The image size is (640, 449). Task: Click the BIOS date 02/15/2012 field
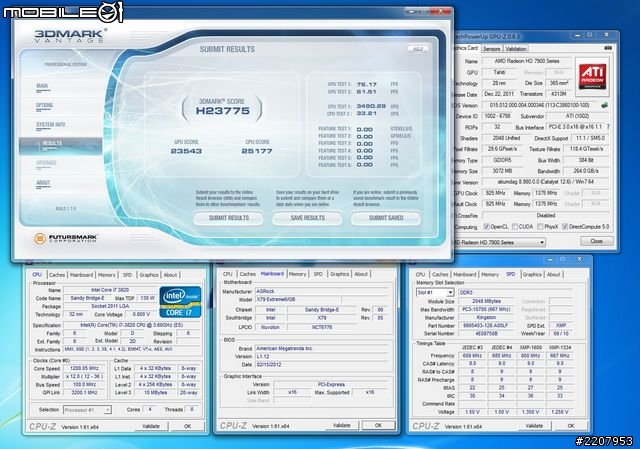pyautogui.click(x=321, y=365)
